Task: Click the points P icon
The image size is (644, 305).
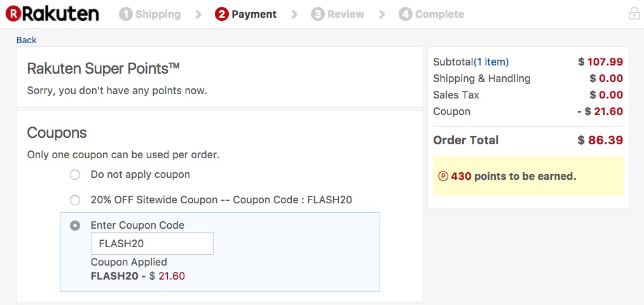Action: click(x=443, y=176)
